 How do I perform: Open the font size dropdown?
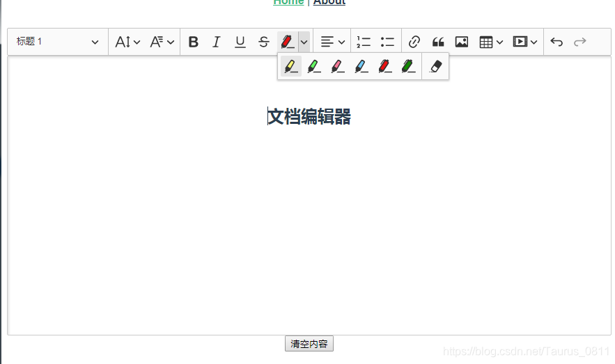(x=127, y=42)
